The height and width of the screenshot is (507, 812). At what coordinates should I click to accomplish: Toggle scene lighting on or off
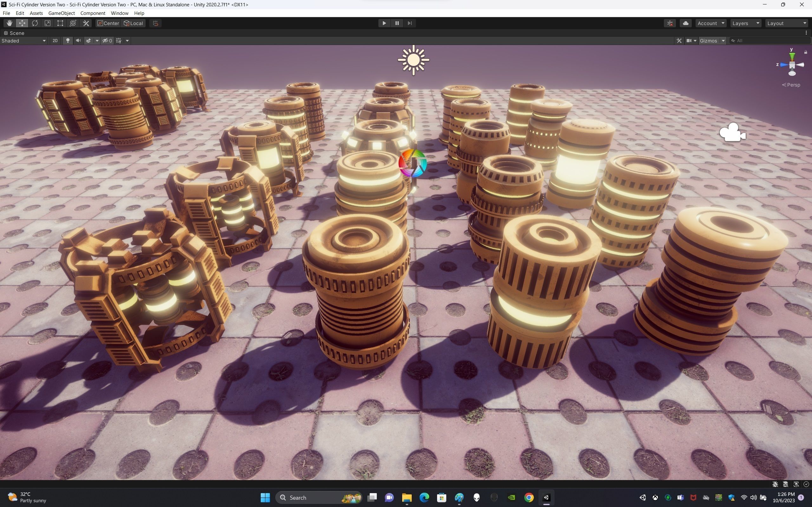click(68, 41)
